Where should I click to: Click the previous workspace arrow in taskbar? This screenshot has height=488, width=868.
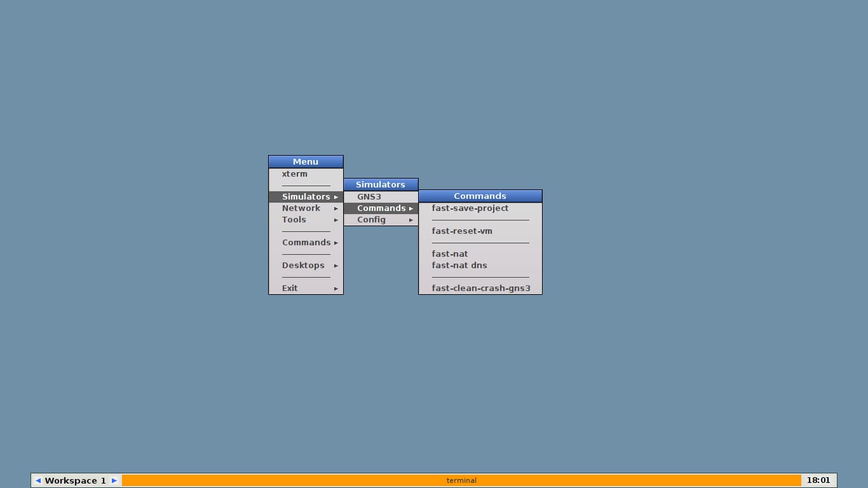pos(38,480)
